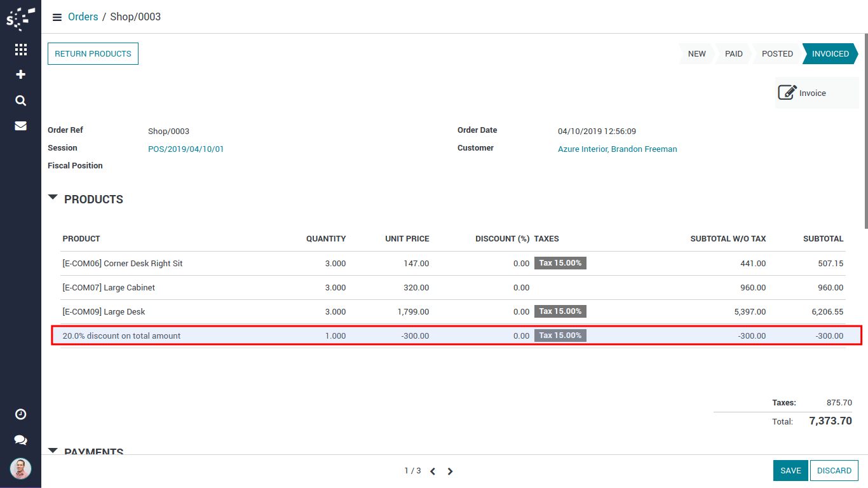Go to next record arrow
The height and width of the screenshot is (488, 868).
450,471
